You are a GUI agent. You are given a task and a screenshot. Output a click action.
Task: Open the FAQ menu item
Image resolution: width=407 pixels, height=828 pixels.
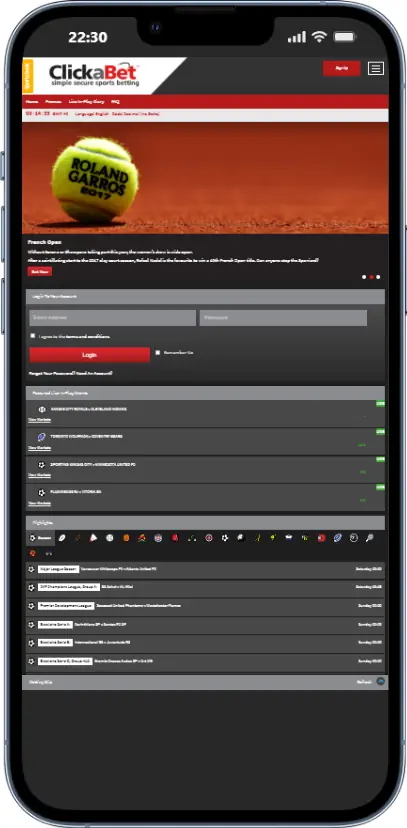[x=115, y=101]
